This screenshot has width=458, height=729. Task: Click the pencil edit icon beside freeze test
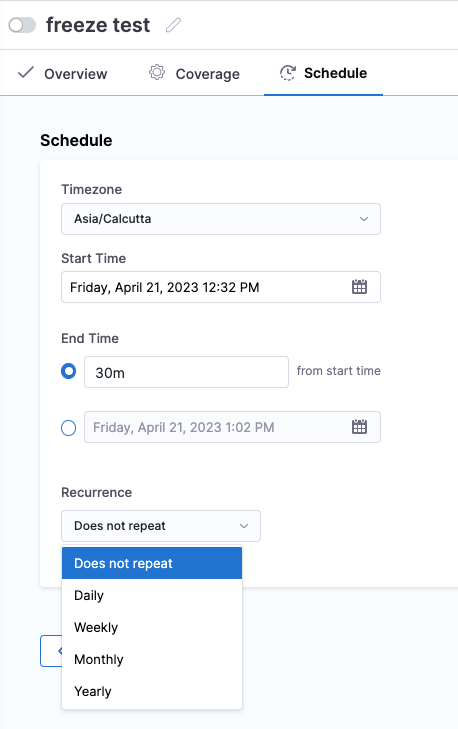[x=173, y=25]
